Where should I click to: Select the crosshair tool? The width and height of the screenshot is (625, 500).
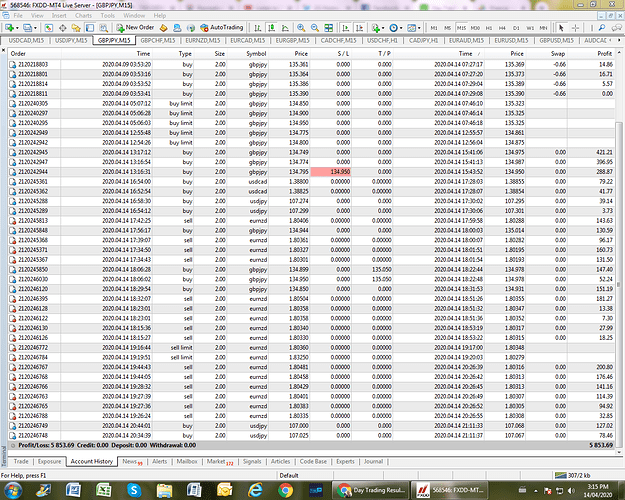pos(575,28)
